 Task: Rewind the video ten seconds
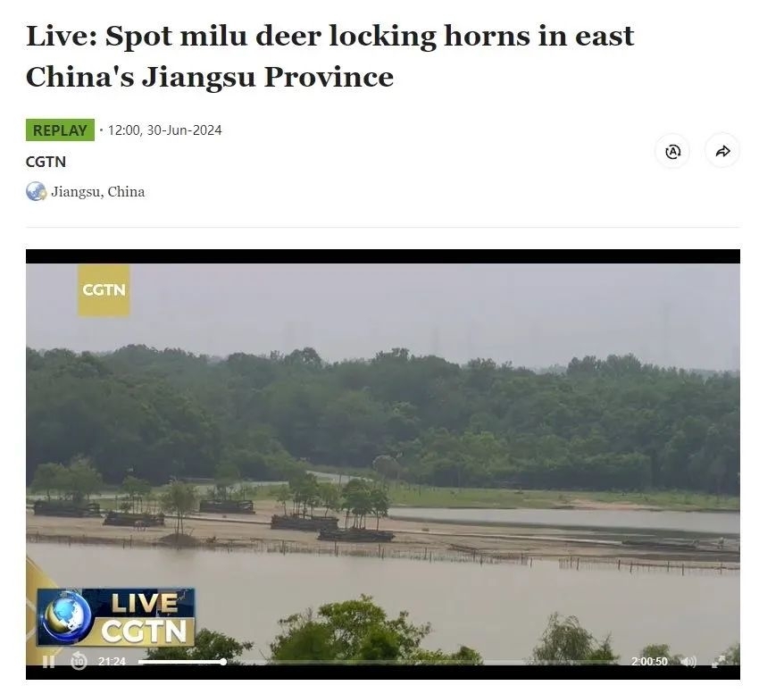(x=79, y=661)
